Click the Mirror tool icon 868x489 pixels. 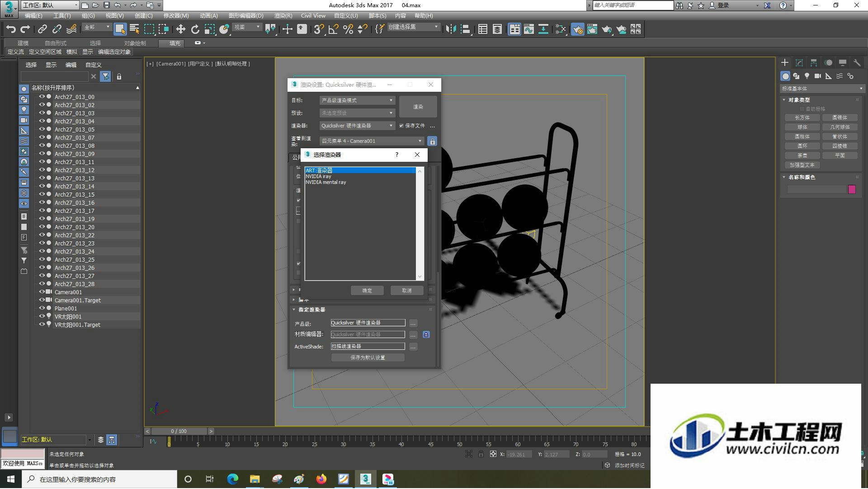[x=451, y=29]
